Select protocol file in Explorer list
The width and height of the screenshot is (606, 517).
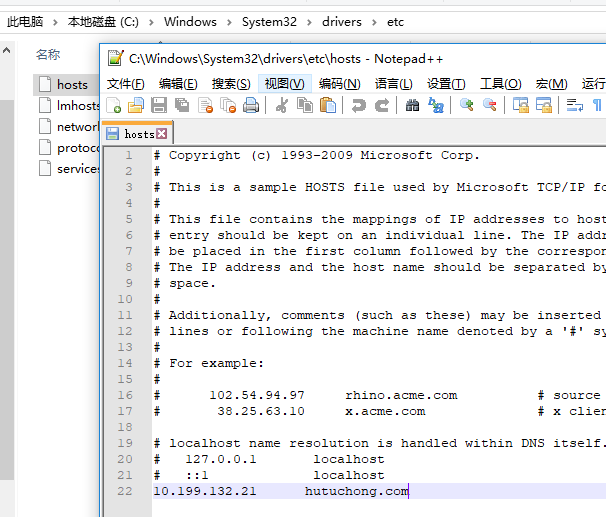click(68, 147)
